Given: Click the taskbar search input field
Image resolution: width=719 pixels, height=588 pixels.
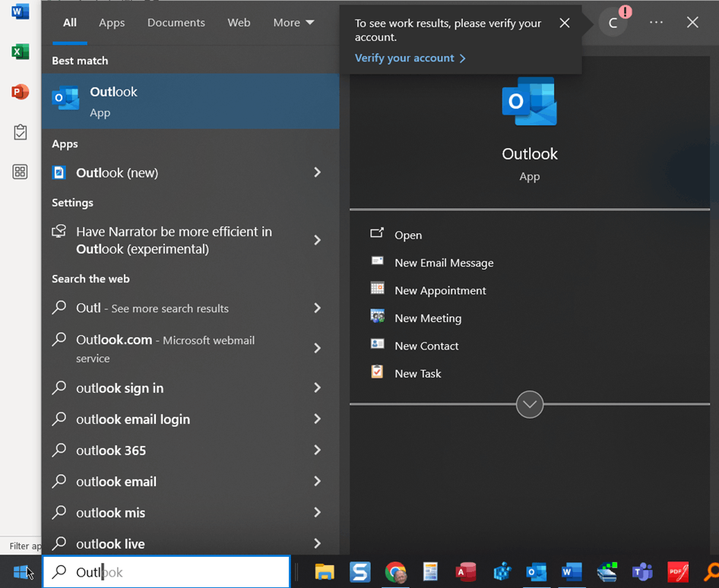Looking at the screenshot, I should [x=167, y=572].
